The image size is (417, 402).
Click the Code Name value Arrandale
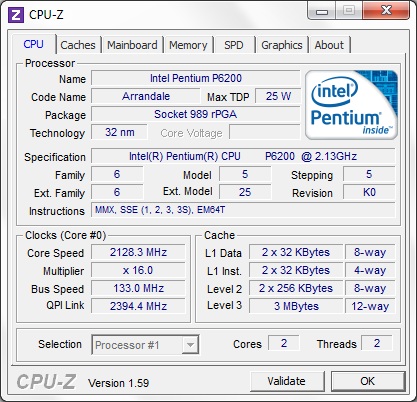(146, 96)
